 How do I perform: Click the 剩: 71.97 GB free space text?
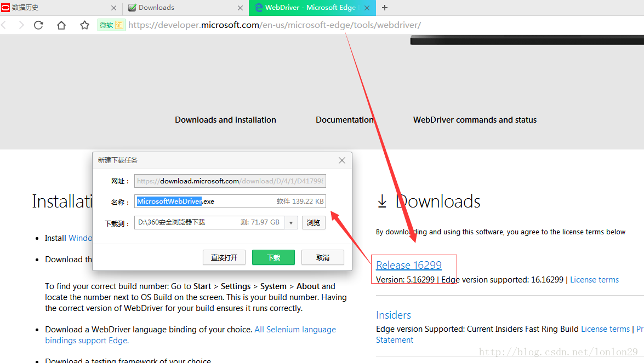click(260, 222)
